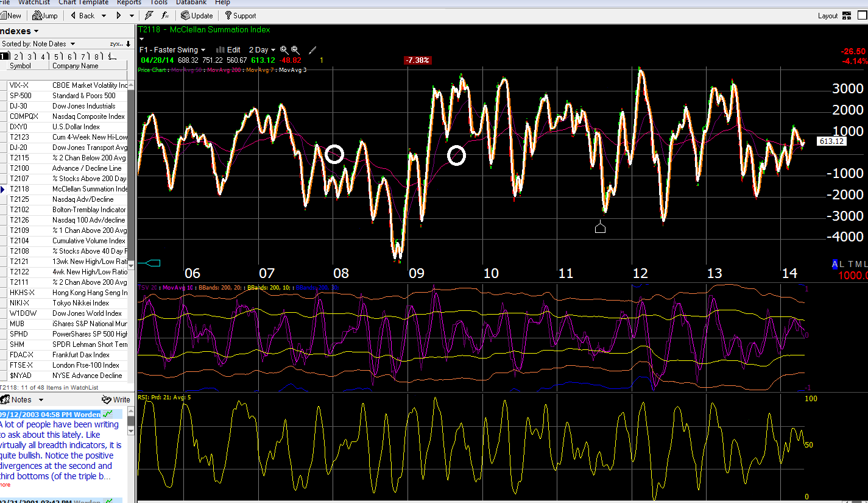Select the drawing pencil tool
This screenshot has width=868, height=503.
pos(313,49)
